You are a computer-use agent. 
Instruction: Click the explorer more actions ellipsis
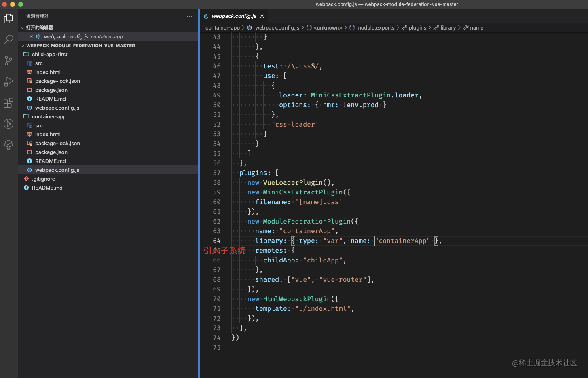(190, 16)
